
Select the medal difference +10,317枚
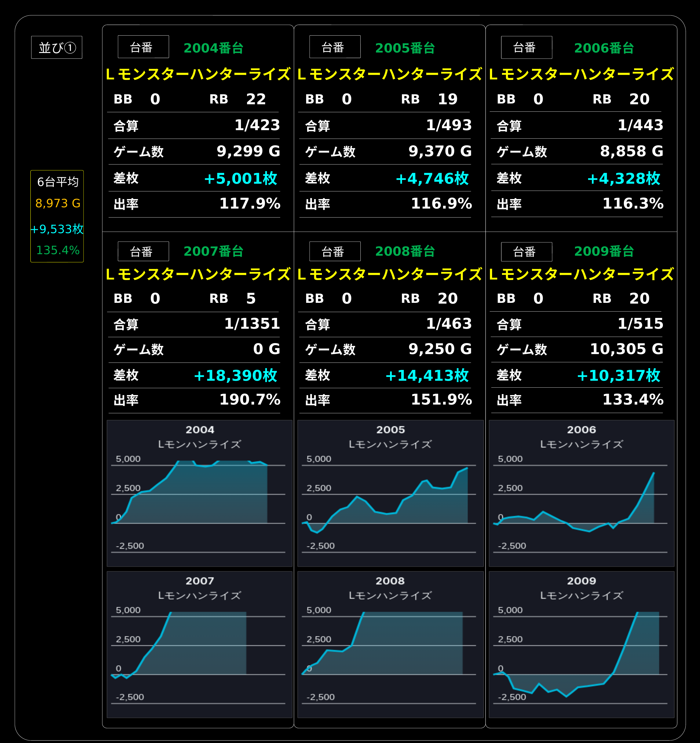coord(619,375)
